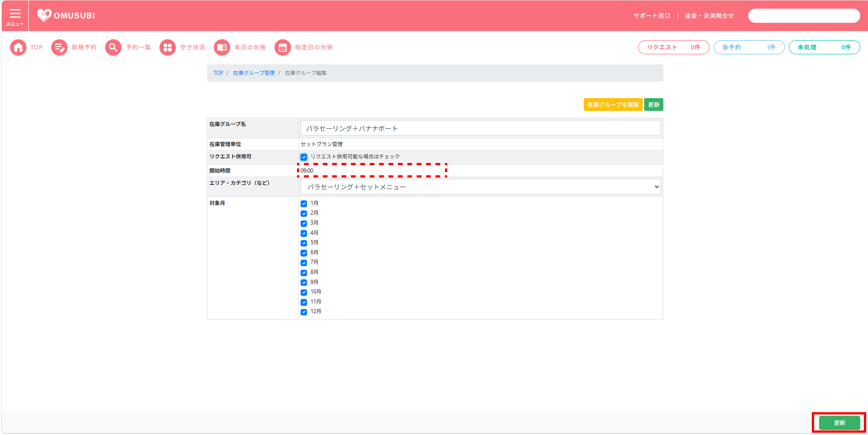Uncheck the 5月 checkbox

click(x=304, y=243)
